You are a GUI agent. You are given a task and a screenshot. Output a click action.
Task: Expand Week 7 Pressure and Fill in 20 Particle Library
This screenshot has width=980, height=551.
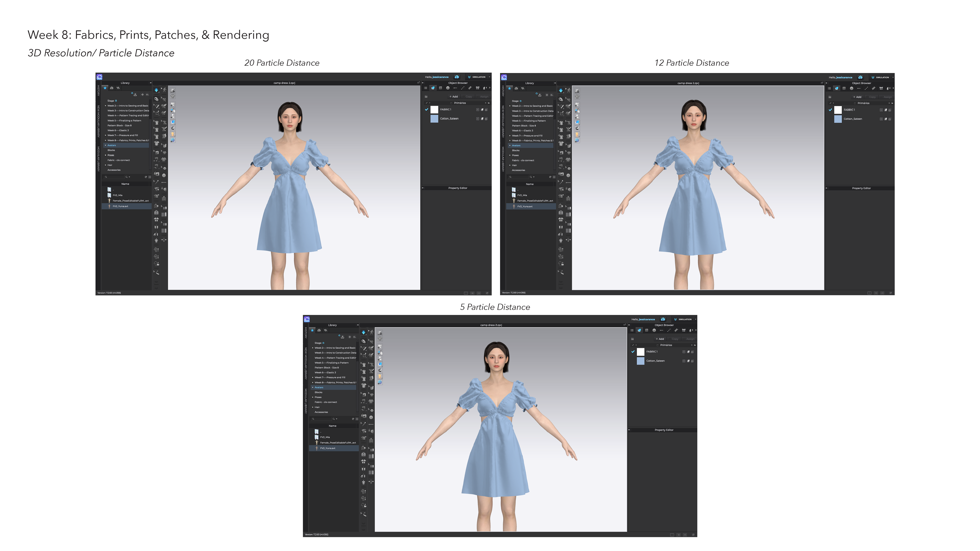pyautogui.click(x=105, y=135)
